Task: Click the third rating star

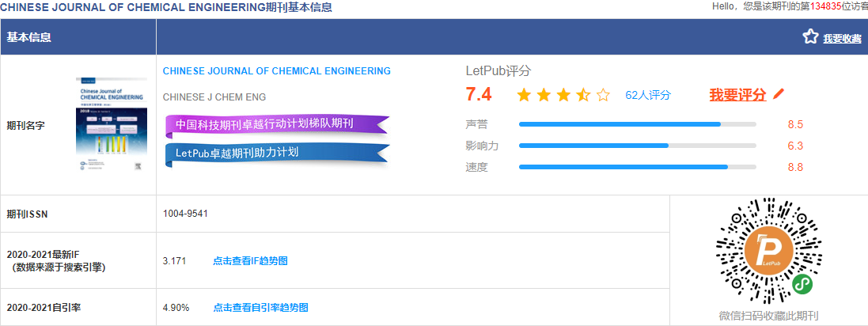Action: (563, 96)
